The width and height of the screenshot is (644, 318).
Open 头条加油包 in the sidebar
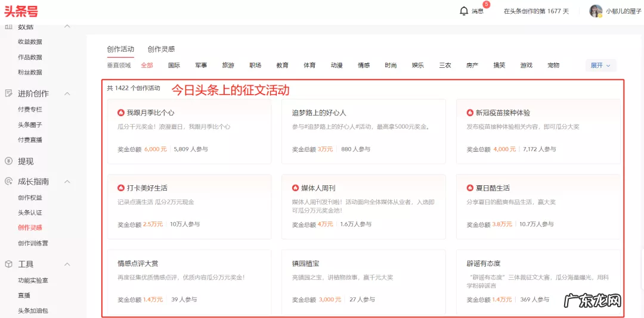(33, 311)
